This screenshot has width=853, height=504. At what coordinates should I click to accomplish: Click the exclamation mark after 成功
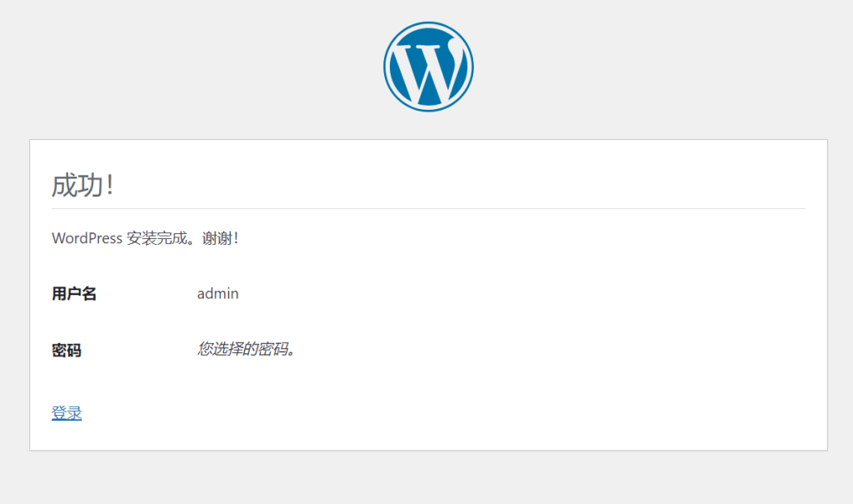(x=109, y=186)
